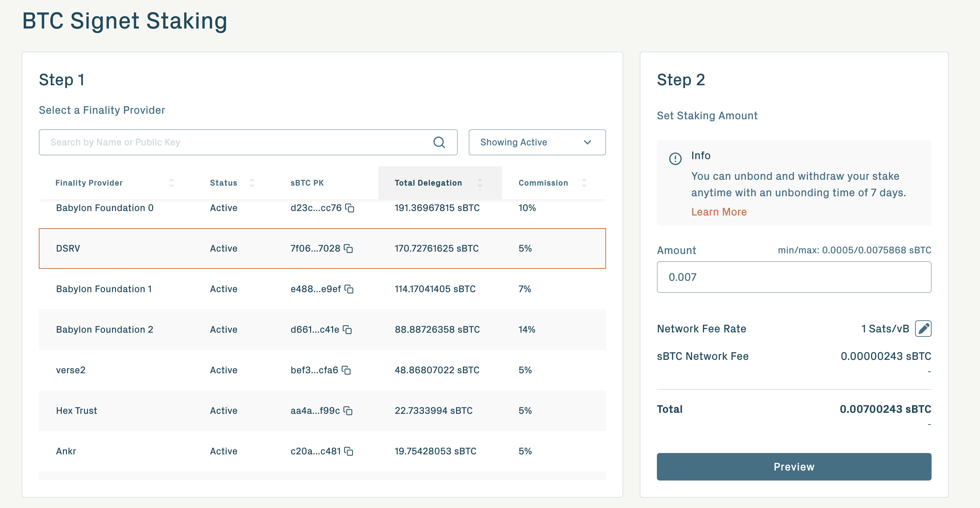Copy the Ankr public key

[349, 451]
